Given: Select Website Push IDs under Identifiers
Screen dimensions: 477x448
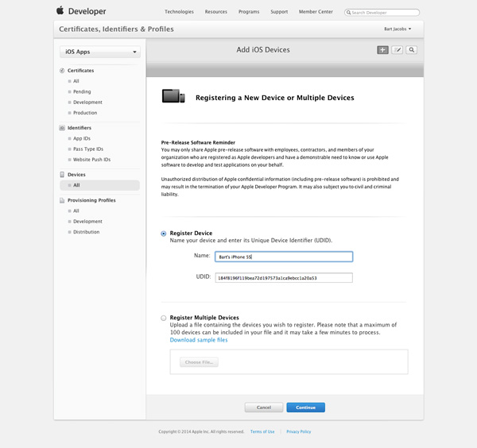Looking at the screenshot, I should [92, 160].
